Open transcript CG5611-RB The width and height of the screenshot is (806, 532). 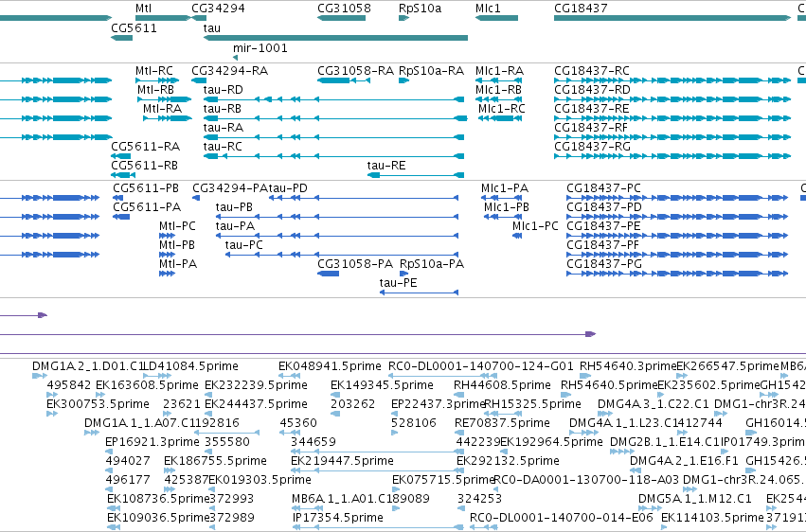tap(145, 166)
